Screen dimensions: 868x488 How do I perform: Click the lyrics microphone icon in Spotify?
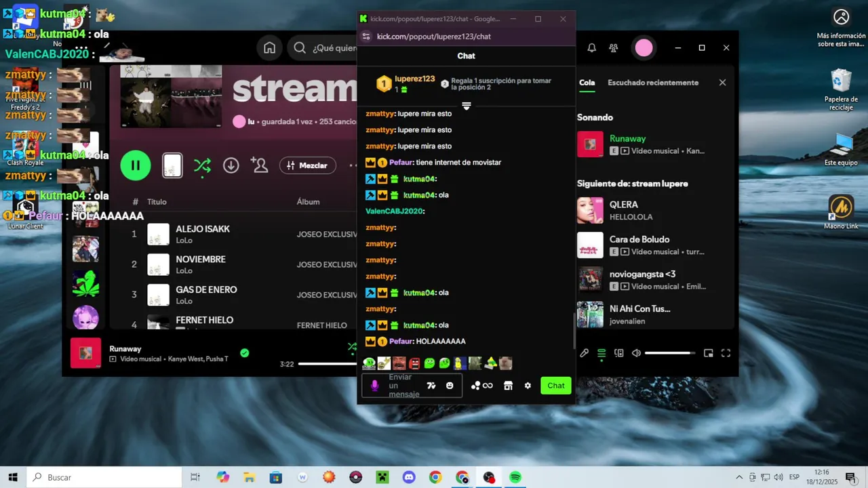point(584,353)
